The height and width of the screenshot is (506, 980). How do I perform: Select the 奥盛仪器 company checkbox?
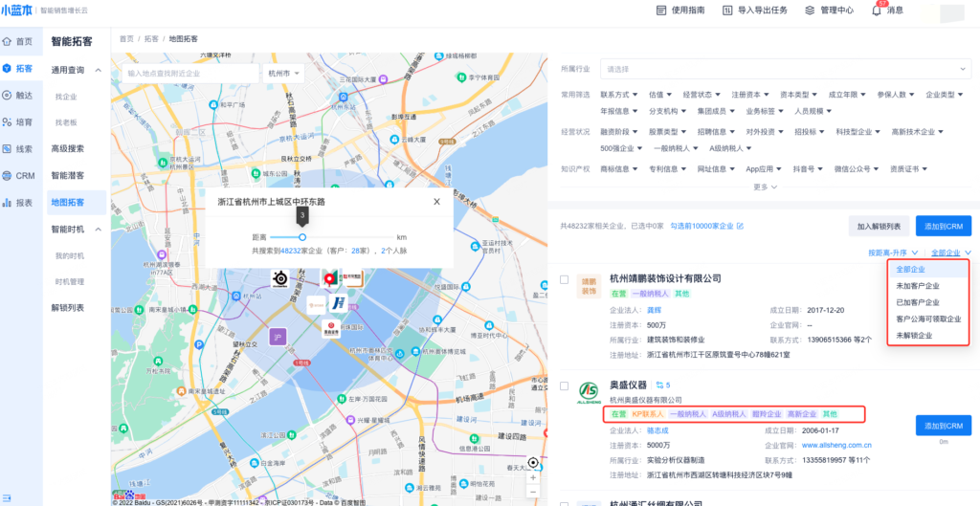pyautogui.click(x=565, y=385)
